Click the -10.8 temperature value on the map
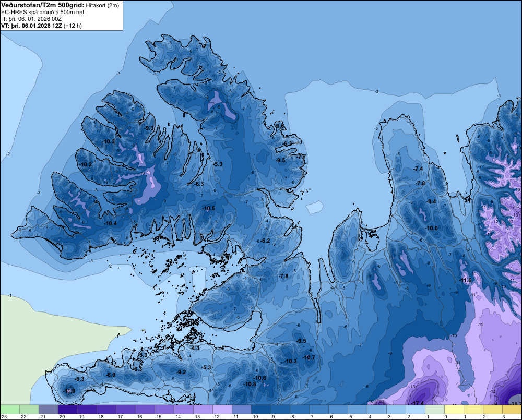The image size is (522, 420). click(250, 384)
